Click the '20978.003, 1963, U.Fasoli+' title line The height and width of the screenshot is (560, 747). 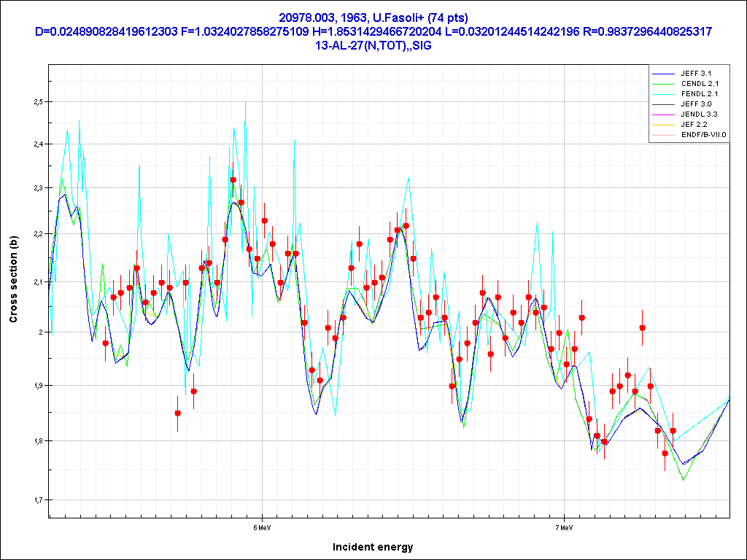tap(373, 17)
